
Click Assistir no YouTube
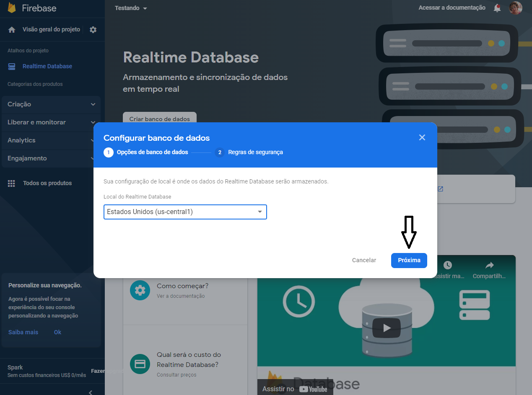295,389
